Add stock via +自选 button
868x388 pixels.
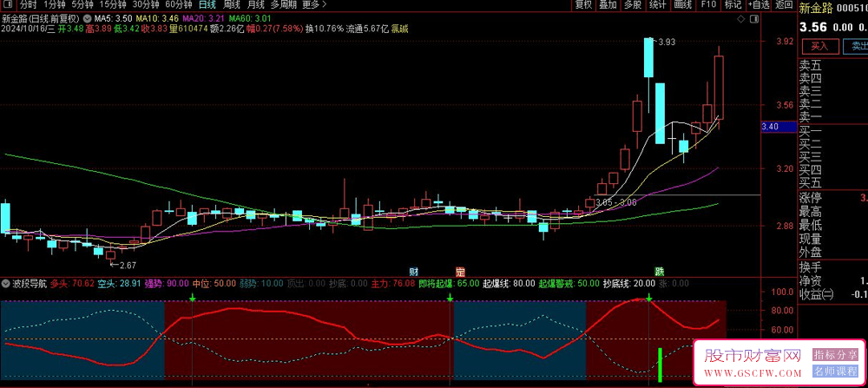[758, 5]
